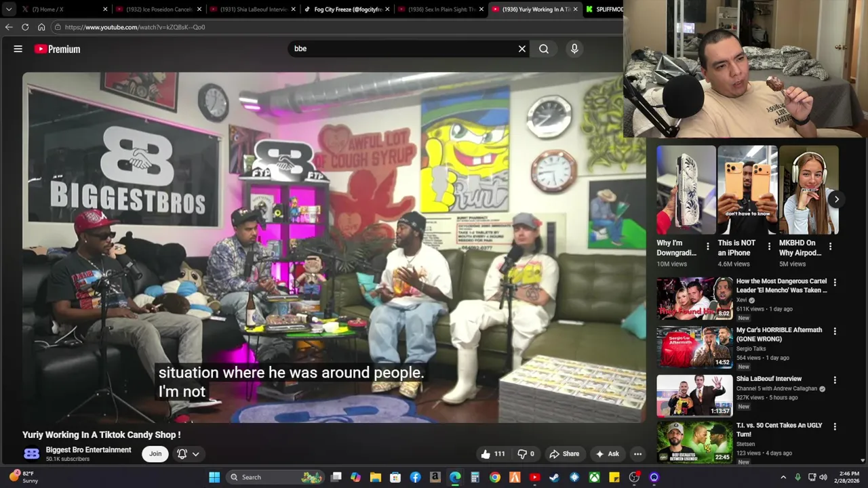
Task: Open options menu for T.I. vs. 50 Cent video
Action: pos(835,427)
